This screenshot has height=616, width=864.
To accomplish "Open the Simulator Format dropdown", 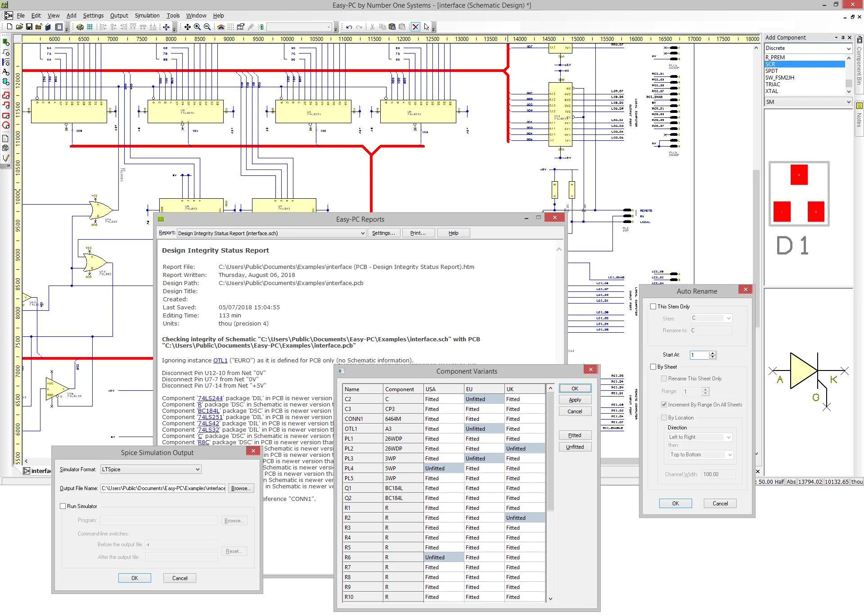I will click(197, 469).
